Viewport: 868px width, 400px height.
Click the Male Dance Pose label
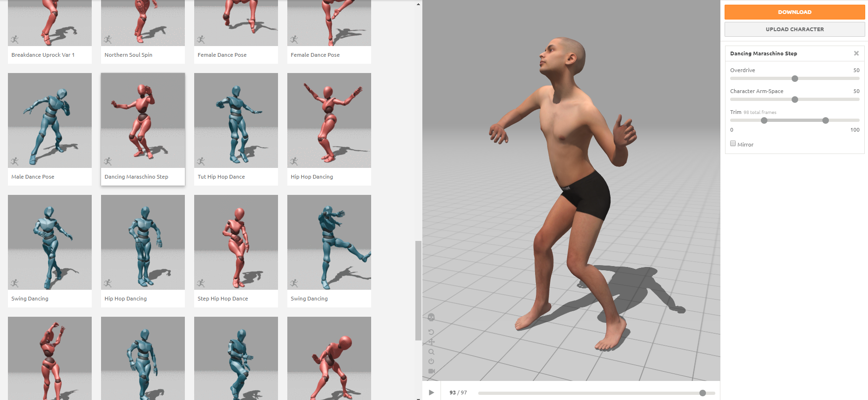33,177
